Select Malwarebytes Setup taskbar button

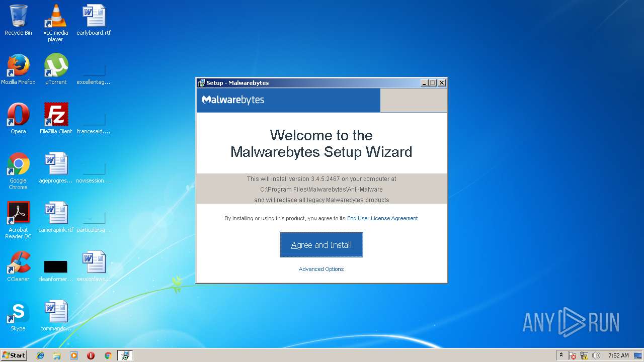point(125,355)
